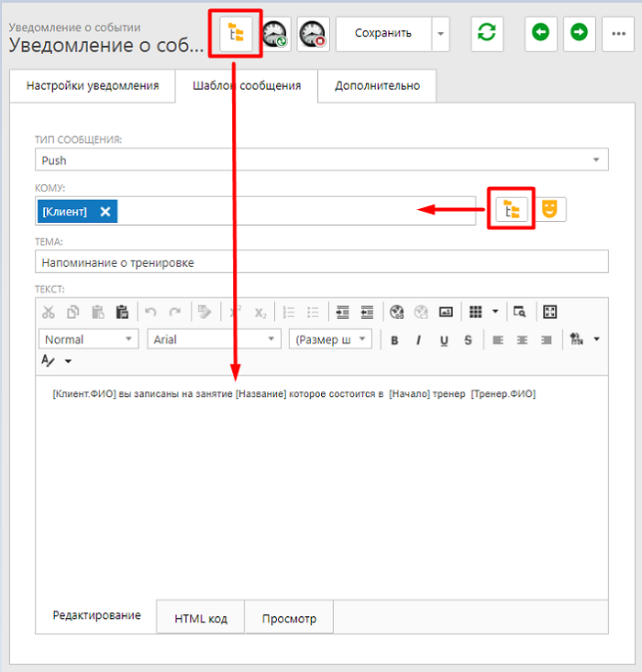Viewport: 642px width, 672px height.
Task: Click the Сохранить button
Action: [x=383, y=34]
